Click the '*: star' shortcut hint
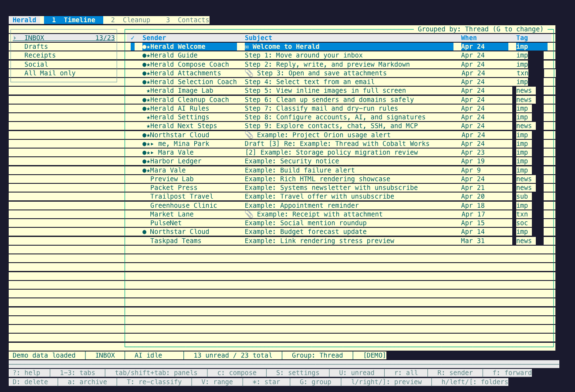The height and width of the screenshot is (392, 575). (x=267, y=382)
